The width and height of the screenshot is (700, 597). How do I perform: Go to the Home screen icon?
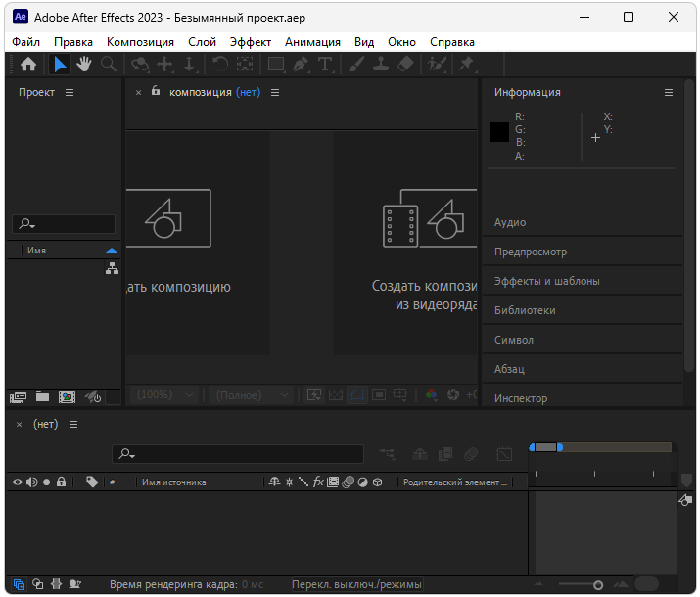(x=28, y=65)
